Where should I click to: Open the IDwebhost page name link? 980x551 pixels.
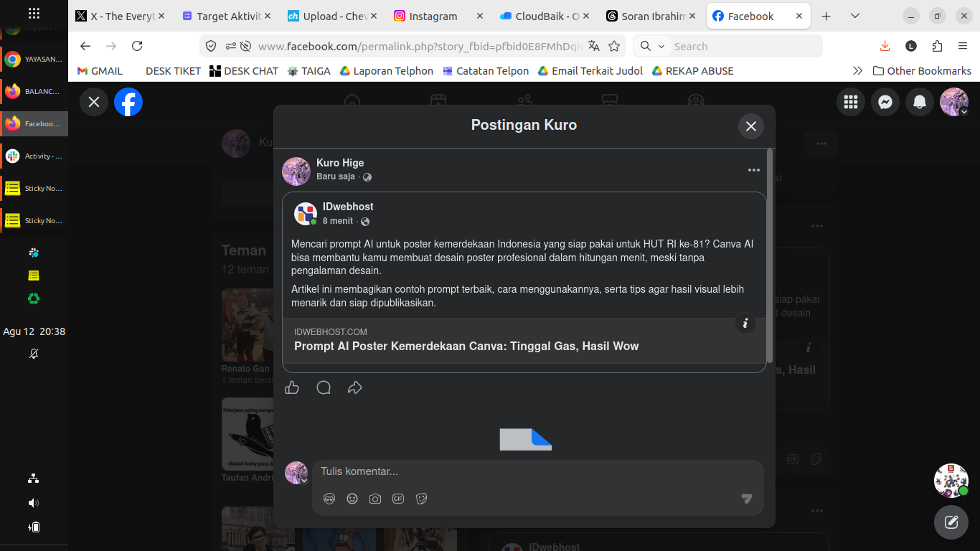tap(348, 207)
